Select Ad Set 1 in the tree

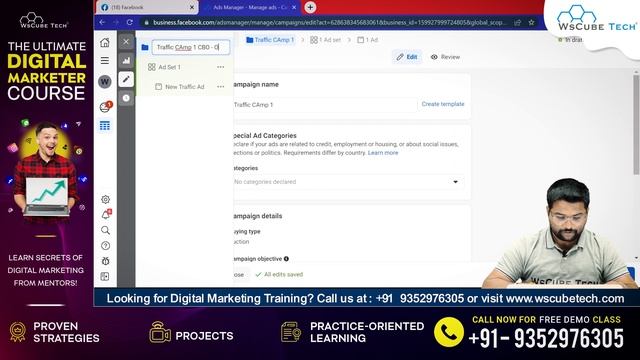169,67
